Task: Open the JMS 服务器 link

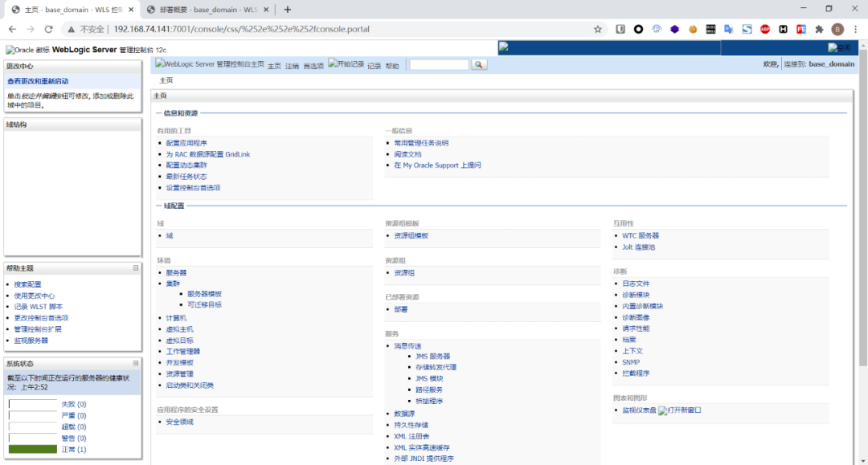Action: coord(433,356)
